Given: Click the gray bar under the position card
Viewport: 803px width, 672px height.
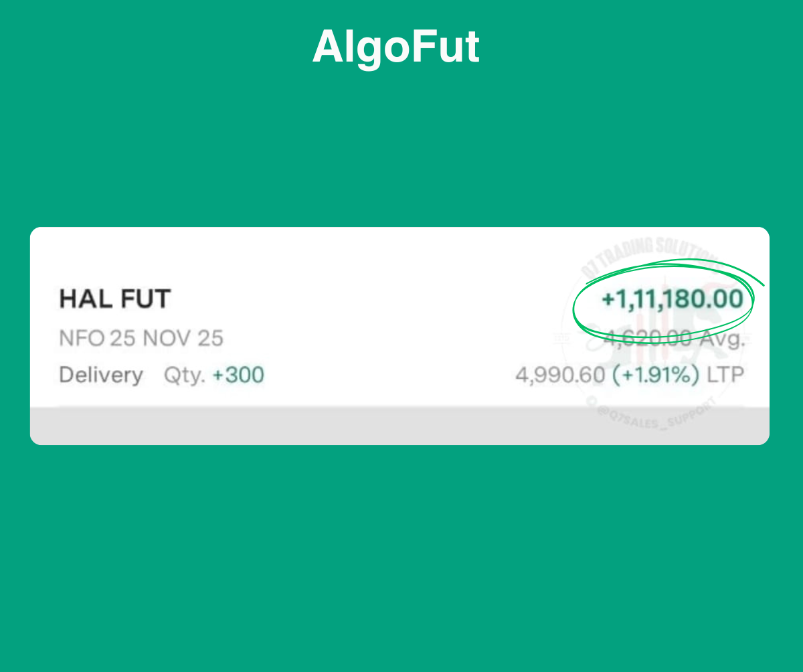Looking at the screenshot, I should [399, 426].
